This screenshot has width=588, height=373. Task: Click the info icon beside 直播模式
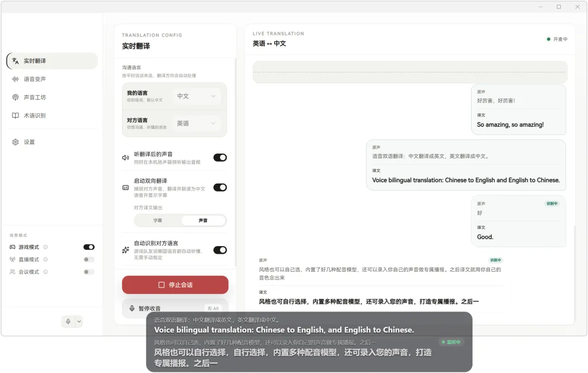[45, 259]
